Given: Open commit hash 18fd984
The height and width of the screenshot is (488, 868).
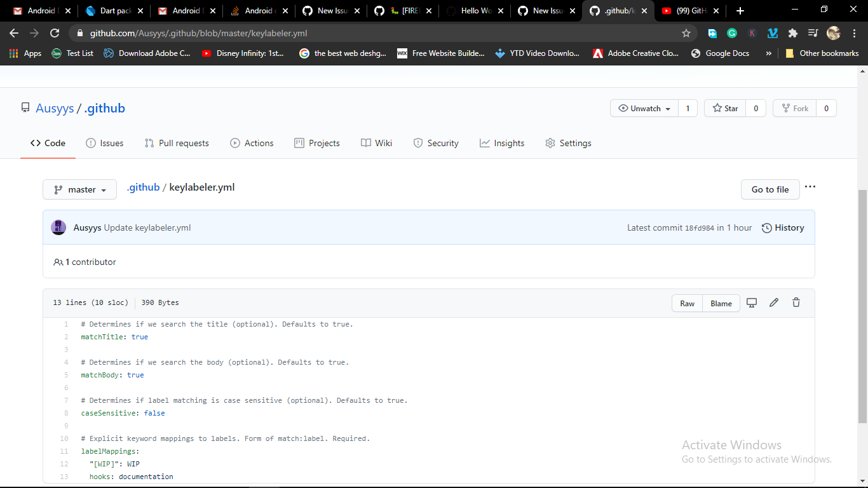Looking at the screenshot, I should click(x=700, y=228).
